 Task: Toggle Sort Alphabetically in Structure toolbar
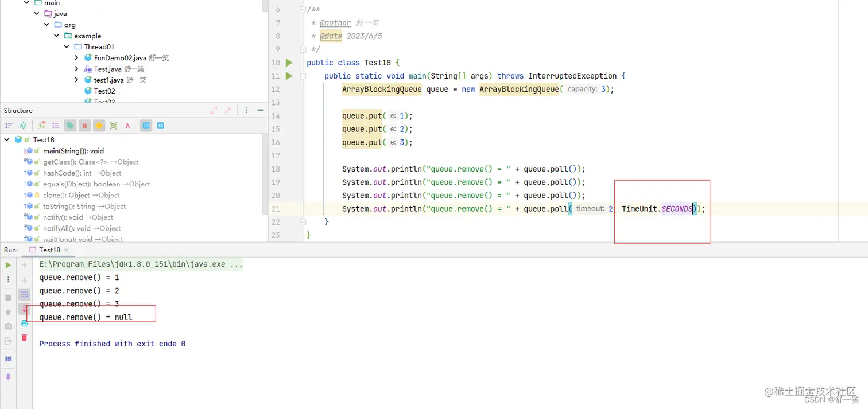pos(24,126)
